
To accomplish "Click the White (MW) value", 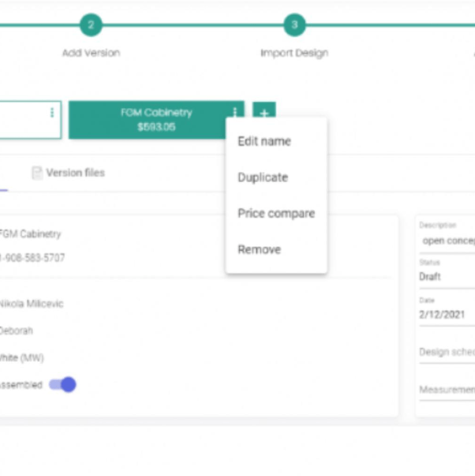I will click(x=22, y=358).
